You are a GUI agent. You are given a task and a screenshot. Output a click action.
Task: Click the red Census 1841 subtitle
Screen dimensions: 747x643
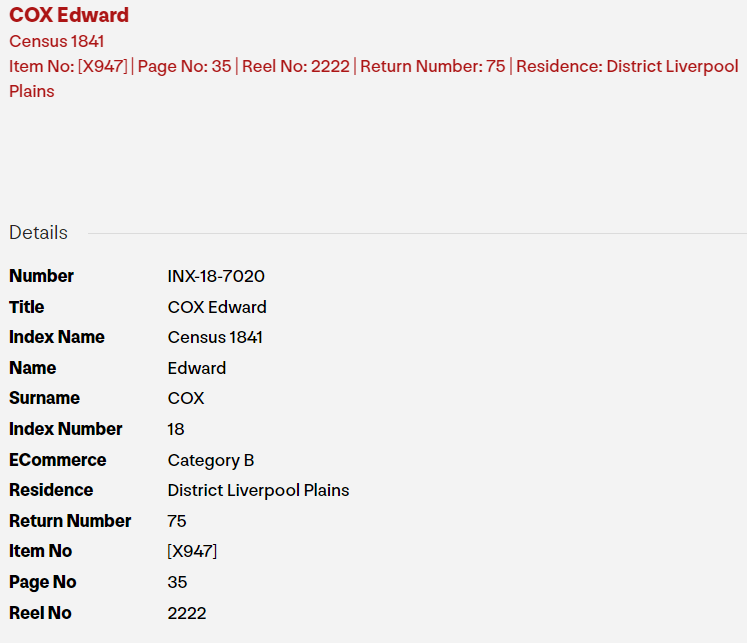point(57,41)
